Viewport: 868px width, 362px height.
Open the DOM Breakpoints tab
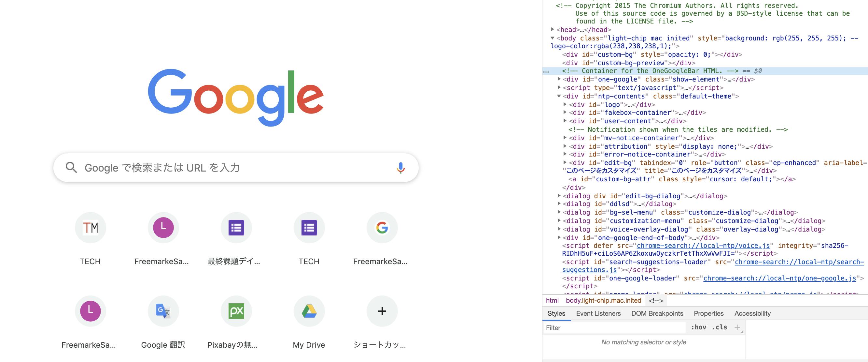click(x=657, y=313)
